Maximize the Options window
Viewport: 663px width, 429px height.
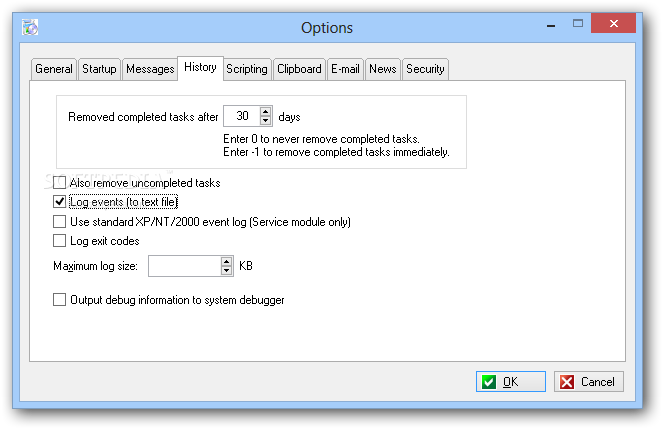tap(578, 24)
